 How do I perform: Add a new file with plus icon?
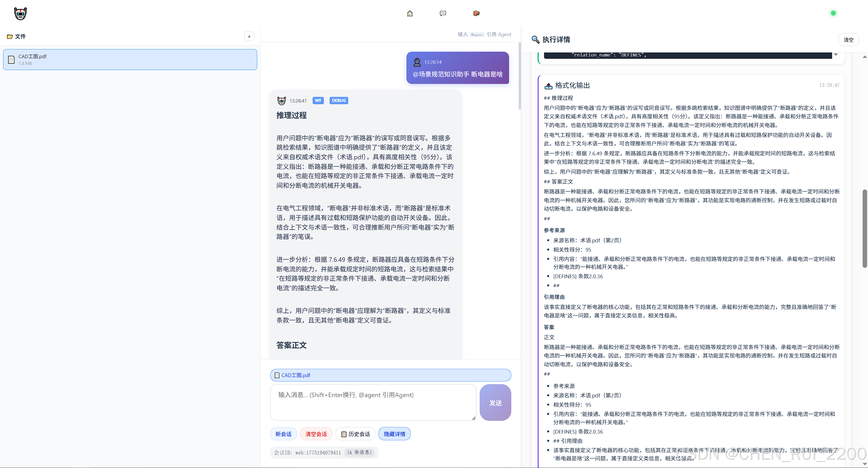249,36
